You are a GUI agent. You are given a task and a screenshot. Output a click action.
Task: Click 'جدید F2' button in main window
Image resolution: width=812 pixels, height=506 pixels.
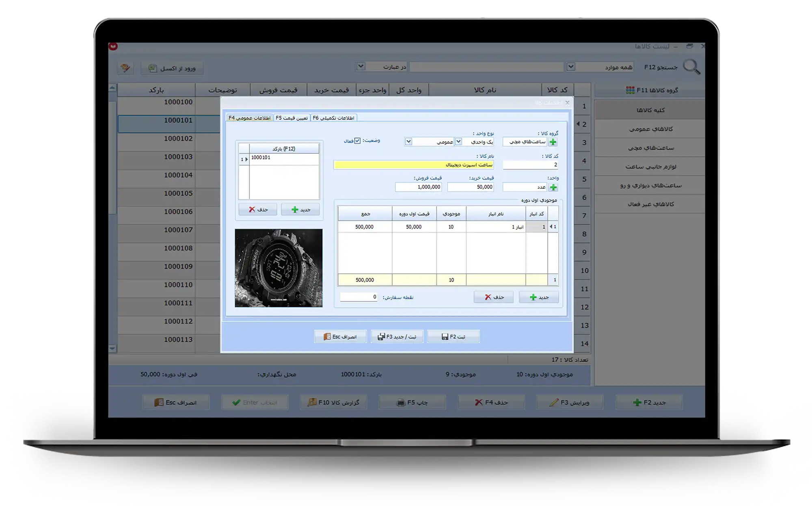point(649,403)
